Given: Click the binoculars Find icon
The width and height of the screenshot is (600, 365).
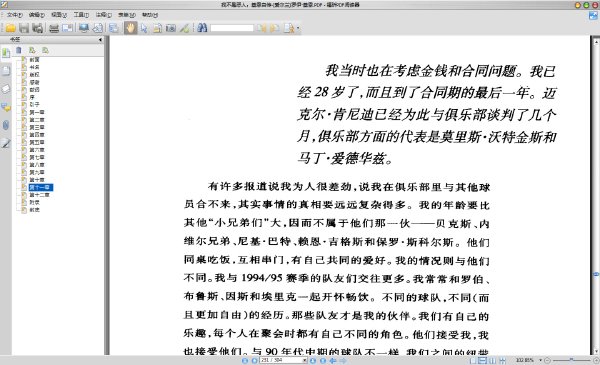Looking at the screenshot, I should coord(202,28).
